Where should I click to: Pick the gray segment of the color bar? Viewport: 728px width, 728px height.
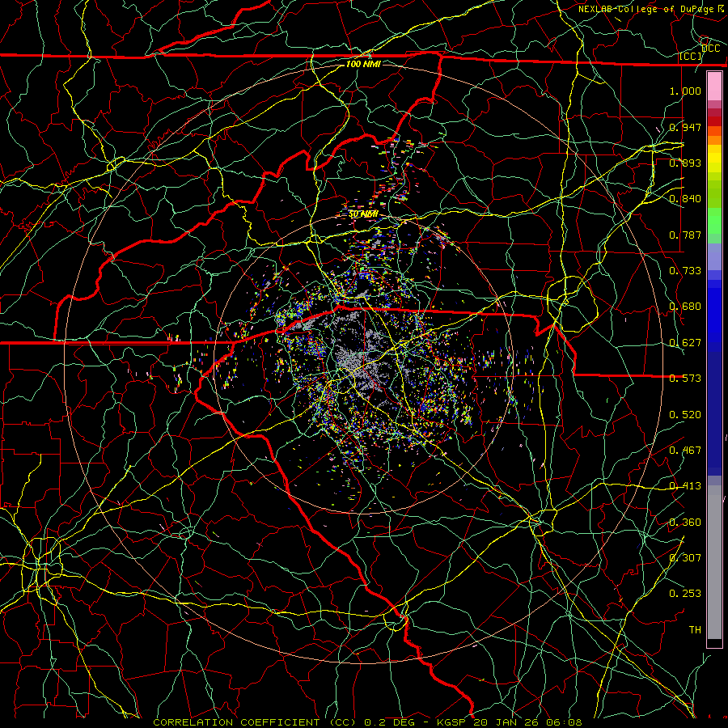pyautogui.click(x=714, y=562)
